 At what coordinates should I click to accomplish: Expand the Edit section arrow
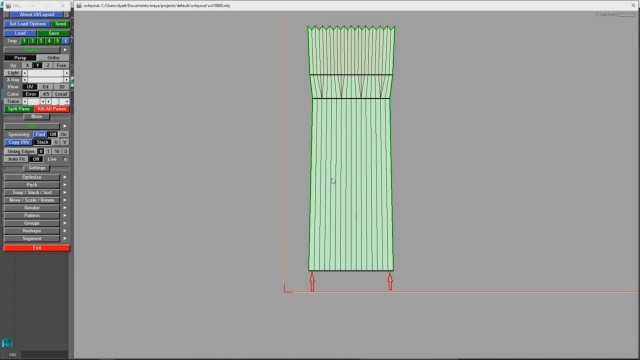pyautogui.click(x=65, y=126)
